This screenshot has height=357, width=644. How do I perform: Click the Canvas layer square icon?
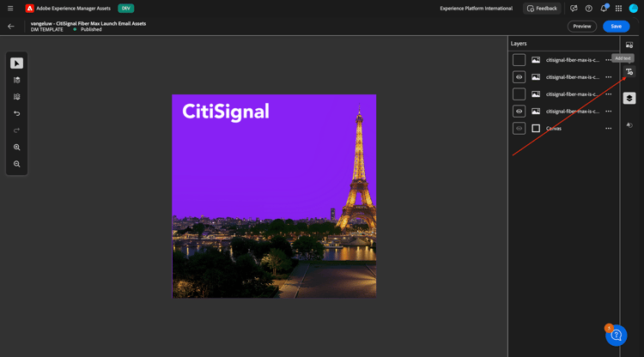[x=536, y=129]
